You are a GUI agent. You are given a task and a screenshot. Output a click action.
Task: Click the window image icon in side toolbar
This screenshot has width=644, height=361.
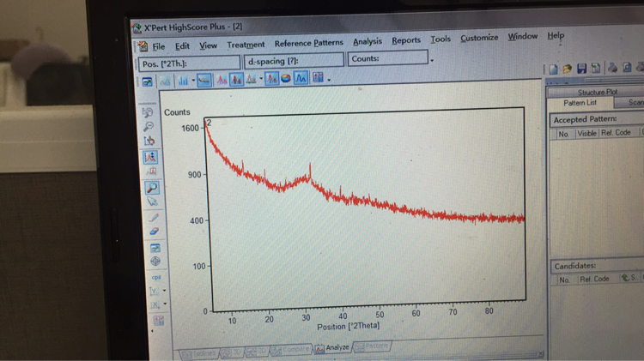point(155,248)
